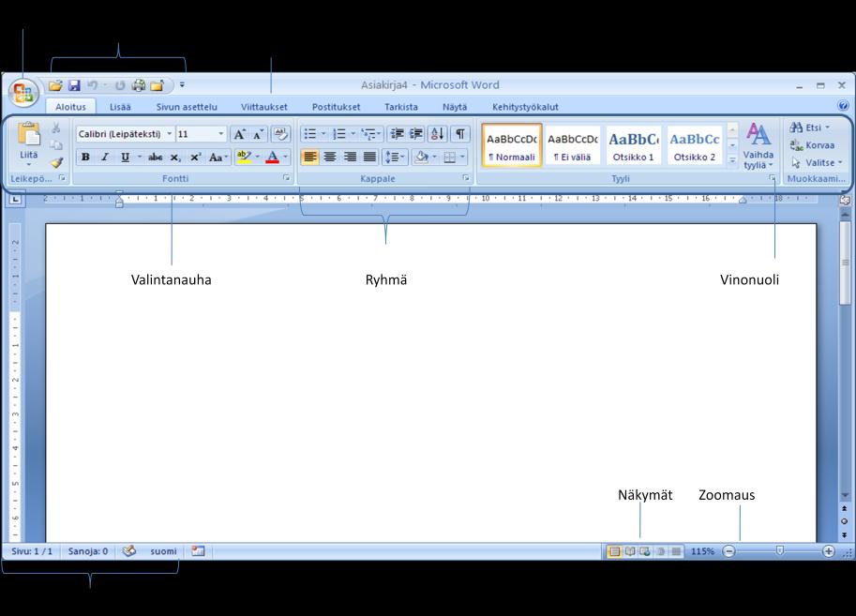
Task: Click the zoom out minus button
Action: 729,551
